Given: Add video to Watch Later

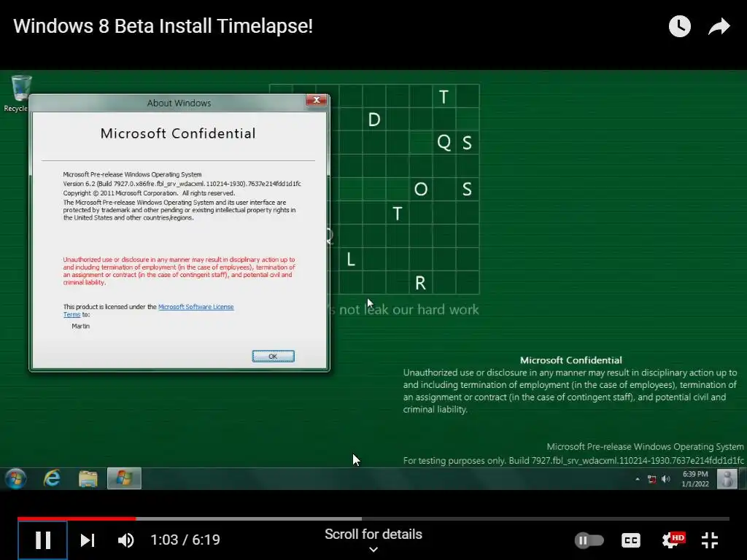Looking at the screenshot, I should click(x=679, y=26).
